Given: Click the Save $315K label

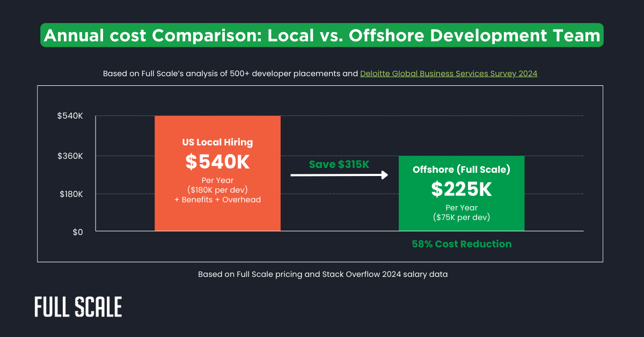Looking at the screenshot, I should coord(339,164).
